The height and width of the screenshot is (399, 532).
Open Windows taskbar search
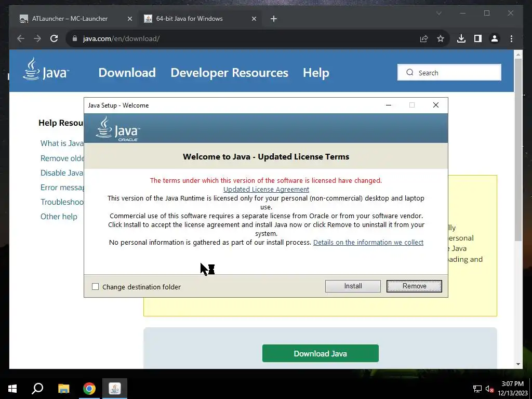tap(37, 389)
